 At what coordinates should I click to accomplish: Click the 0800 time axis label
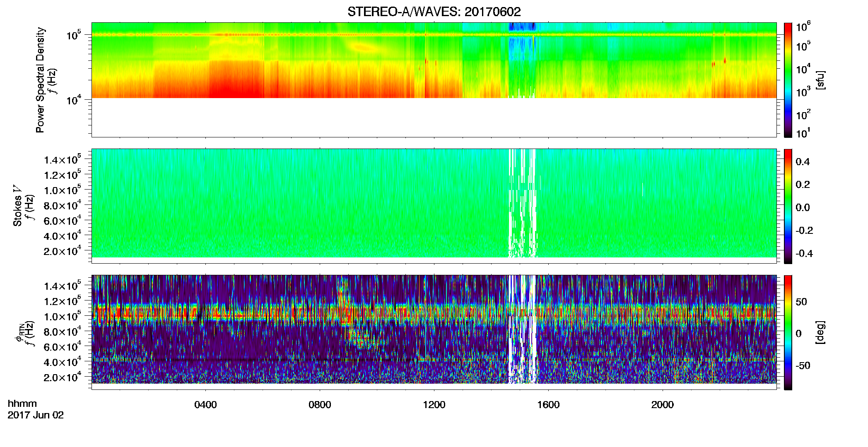tap(320, 405)
